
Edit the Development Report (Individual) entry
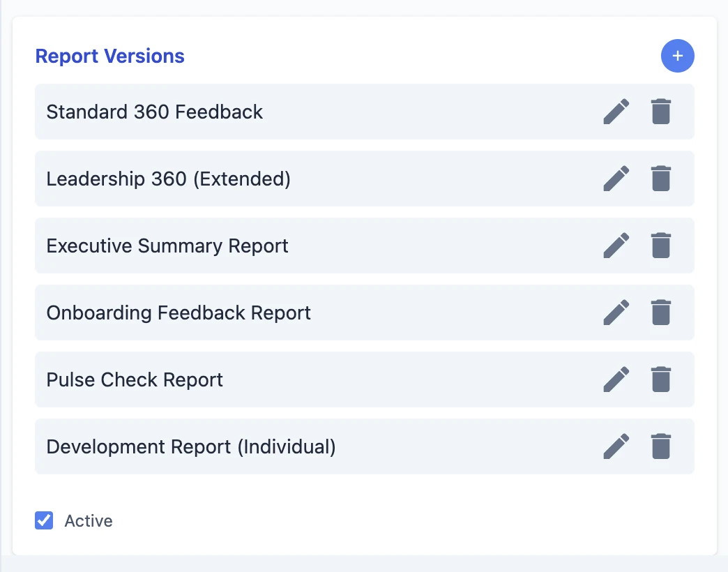(616, 446)
